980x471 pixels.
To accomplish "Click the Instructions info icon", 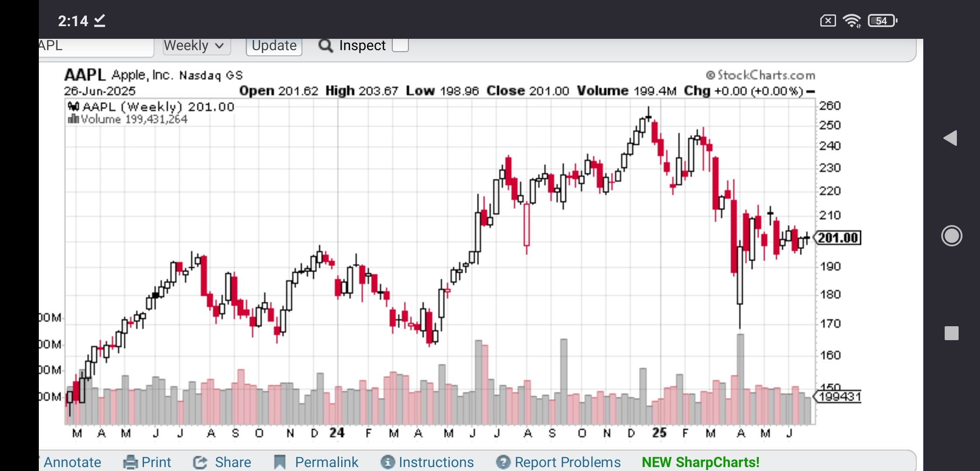I will pos(387,462).
